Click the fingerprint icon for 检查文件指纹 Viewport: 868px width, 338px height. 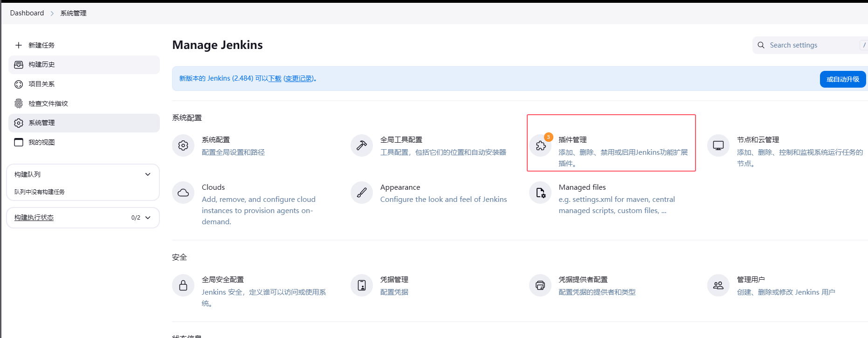pyautogui.click(x=19, y=103)
